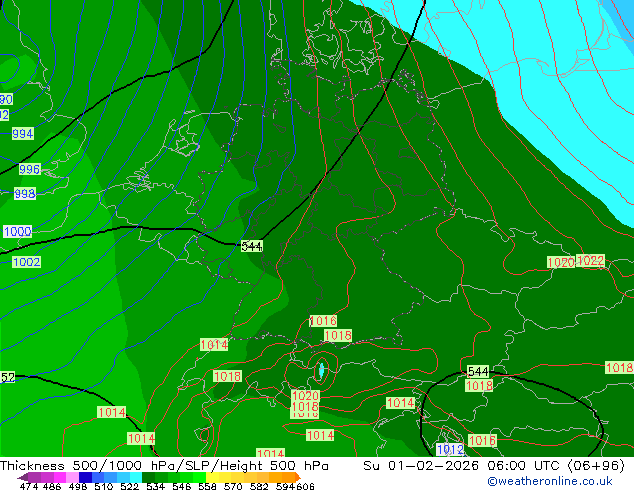Image resolution: width=634 pixels, height=490 pixels.
Task: Click the 1018 label directly beneath a 544 label
Action: point(479,386)
